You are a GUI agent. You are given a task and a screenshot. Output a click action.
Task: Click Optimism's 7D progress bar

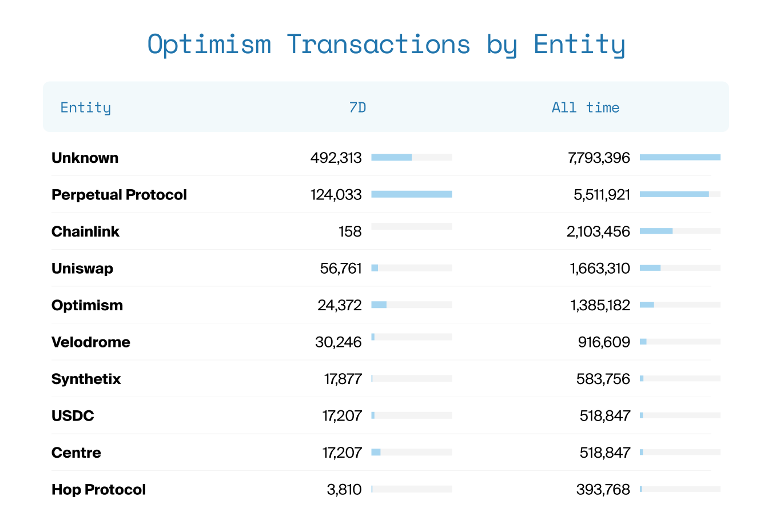[x=411, y=305]
